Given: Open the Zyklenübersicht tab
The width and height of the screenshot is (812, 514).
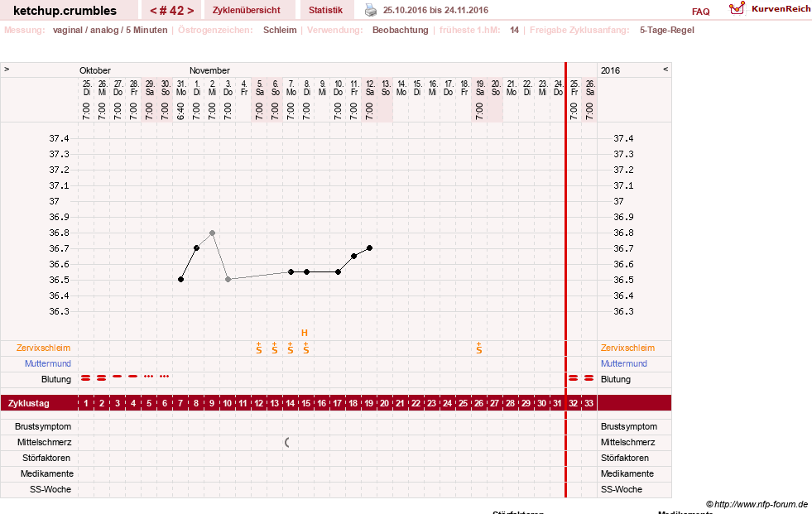Looking at the screenshot, I should tap(247, 10).
